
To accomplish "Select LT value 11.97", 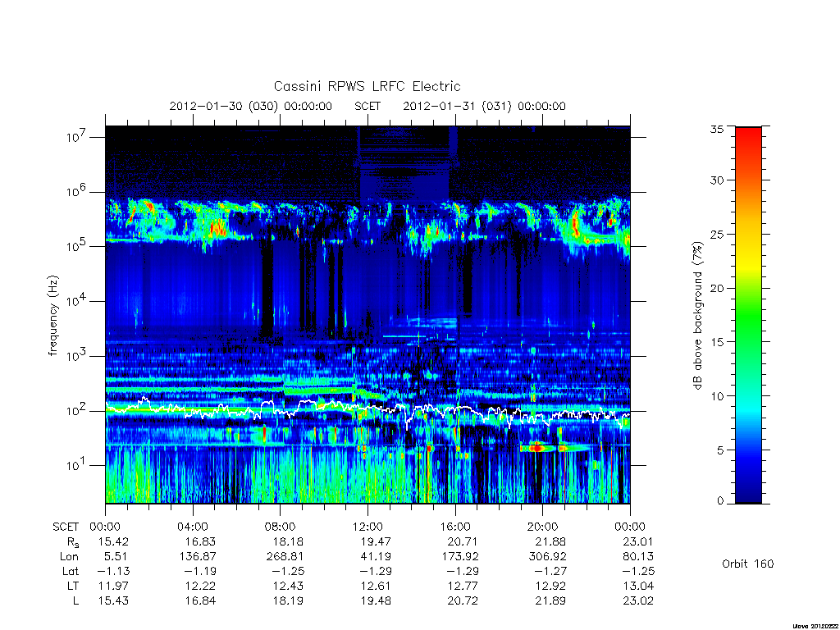I will 113,586.
